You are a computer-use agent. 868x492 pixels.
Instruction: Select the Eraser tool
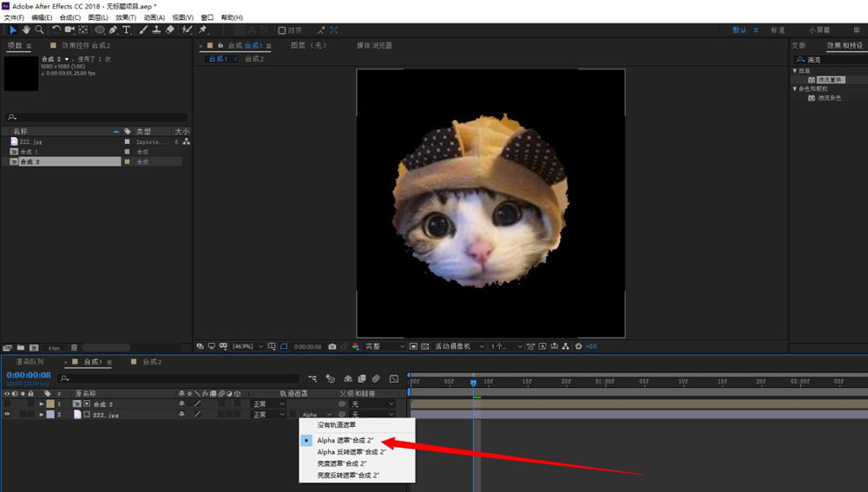(169, 30)
